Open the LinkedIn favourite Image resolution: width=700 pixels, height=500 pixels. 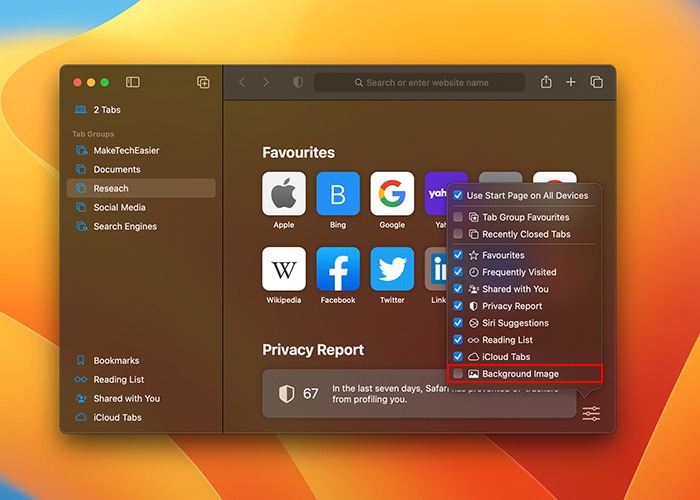tap(436, 269)
